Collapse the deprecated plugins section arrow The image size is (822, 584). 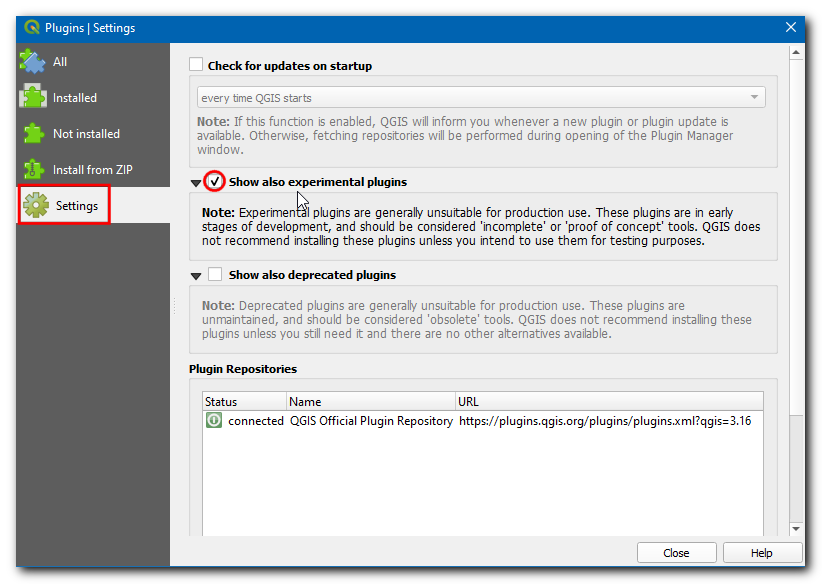click(196, 276)
